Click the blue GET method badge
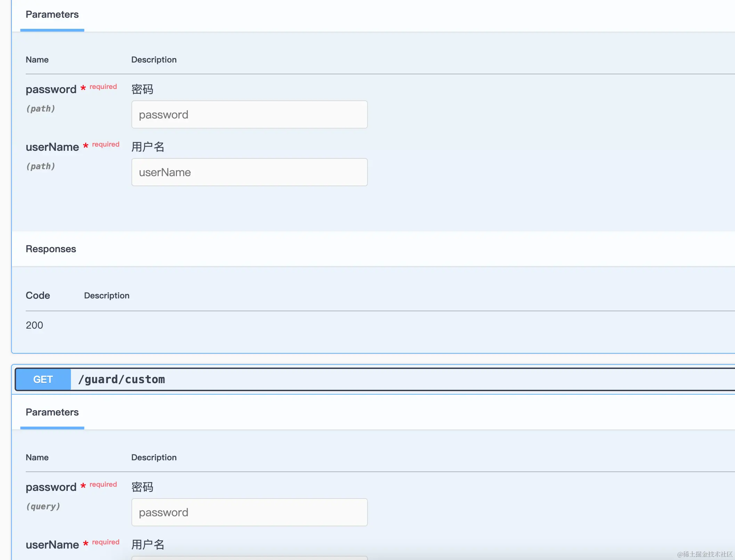Image resolution: width=735 pixels, height=560 pixels. click(x=43, y=379)
